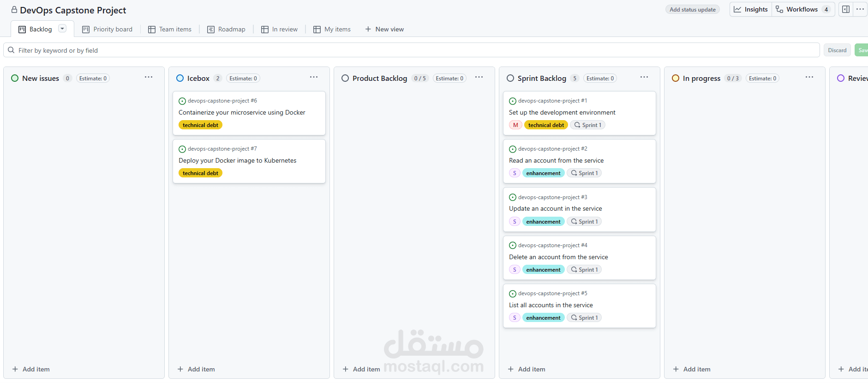Click technical debt label on issue #6

(200, 125)
